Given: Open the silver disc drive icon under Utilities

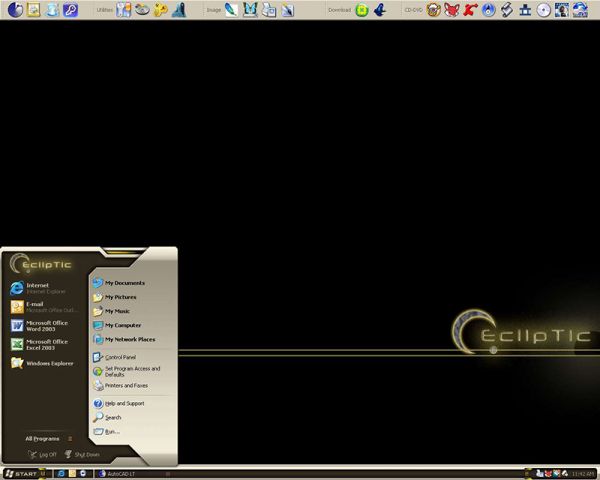Looking at the screenshot, I should point(142,10).
